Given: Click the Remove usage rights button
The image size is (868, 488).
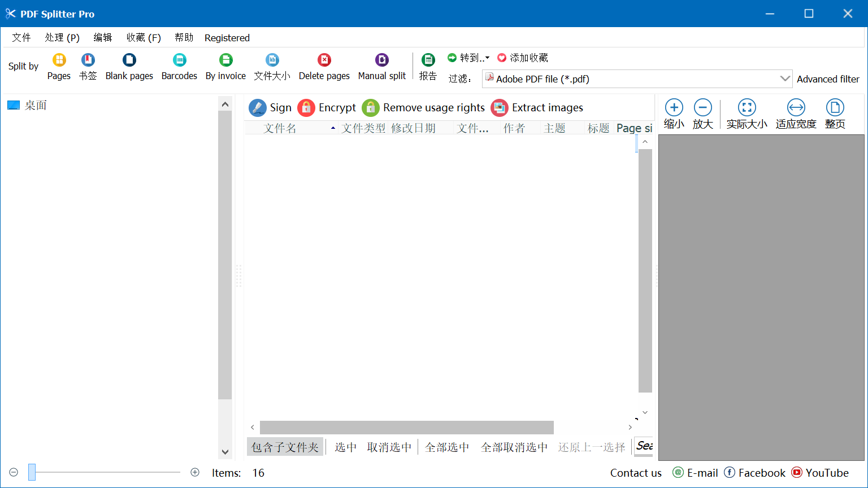Looking at the screenshot, I should (x=424, y=108).
